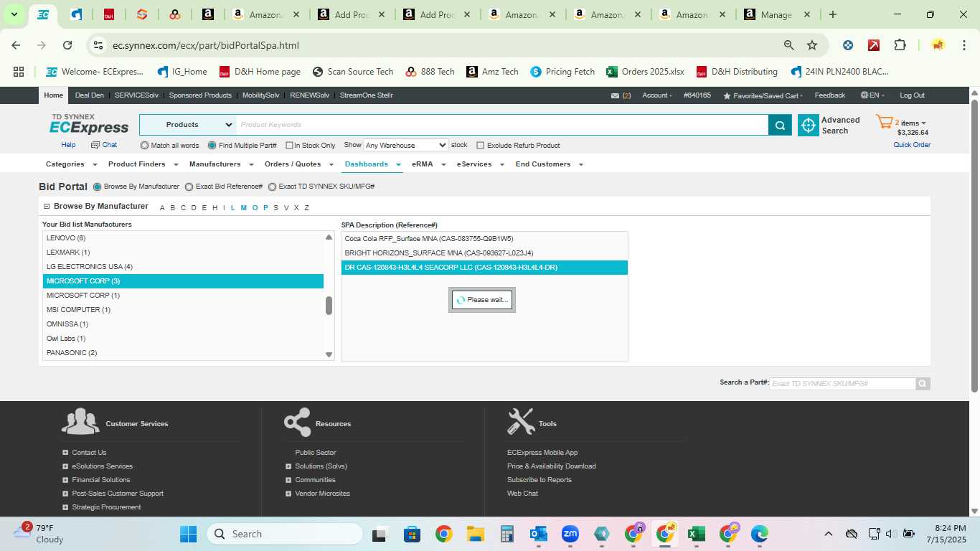980x551 pixels.
Task: Focus the Product Keywords search field
Action: (x=502, y=125)
